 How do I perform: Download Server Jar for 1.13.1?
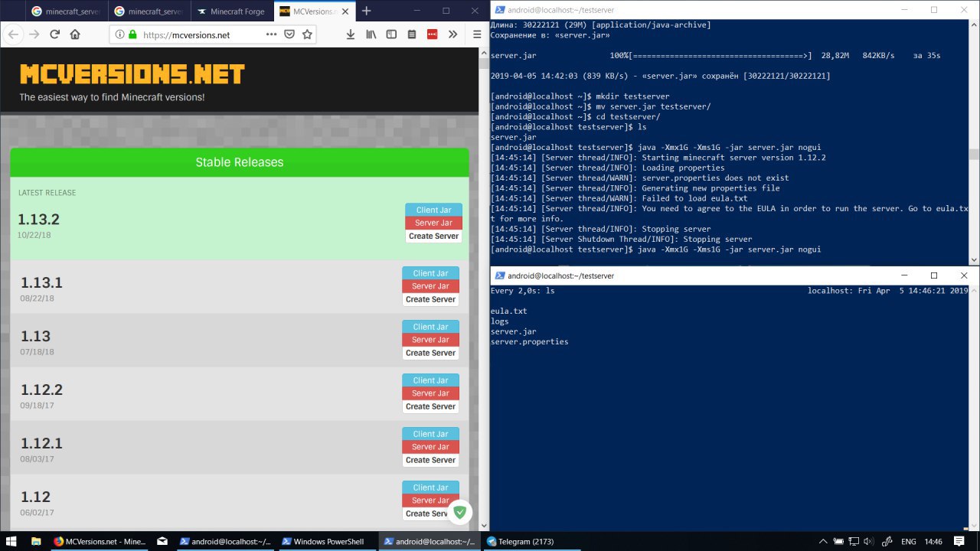point(430,286)
